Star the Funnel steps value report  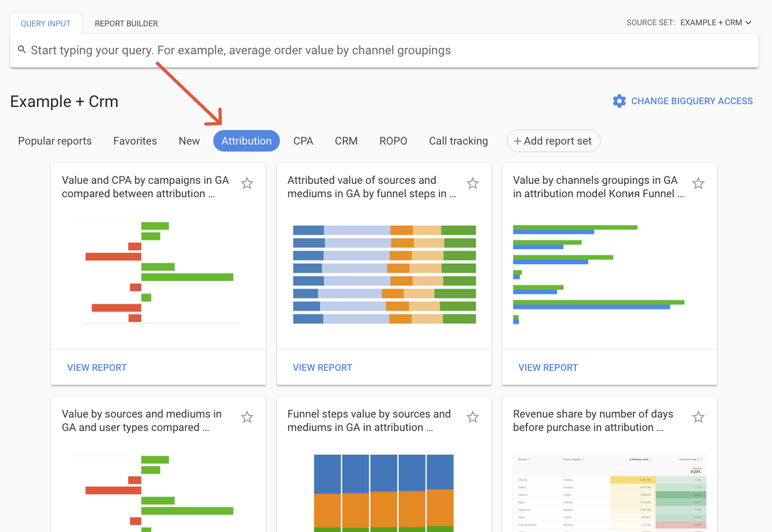473,417
